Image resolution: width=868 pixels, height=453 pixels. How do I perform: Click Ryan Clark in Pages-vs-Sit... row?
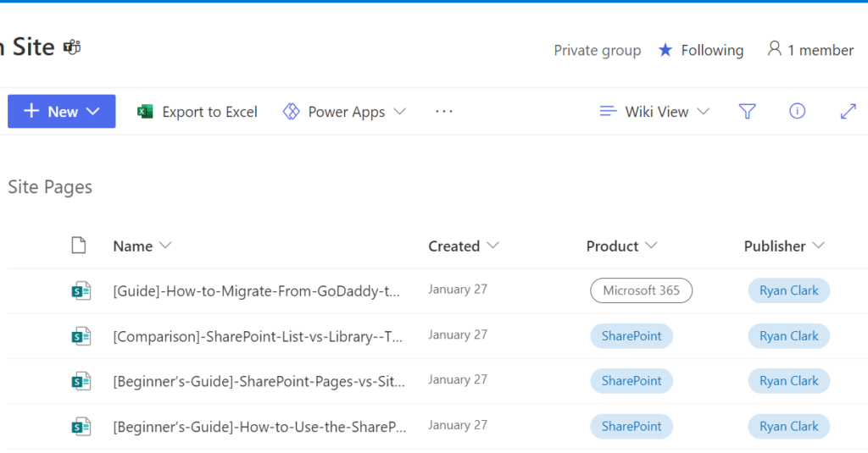coord(789,380)
